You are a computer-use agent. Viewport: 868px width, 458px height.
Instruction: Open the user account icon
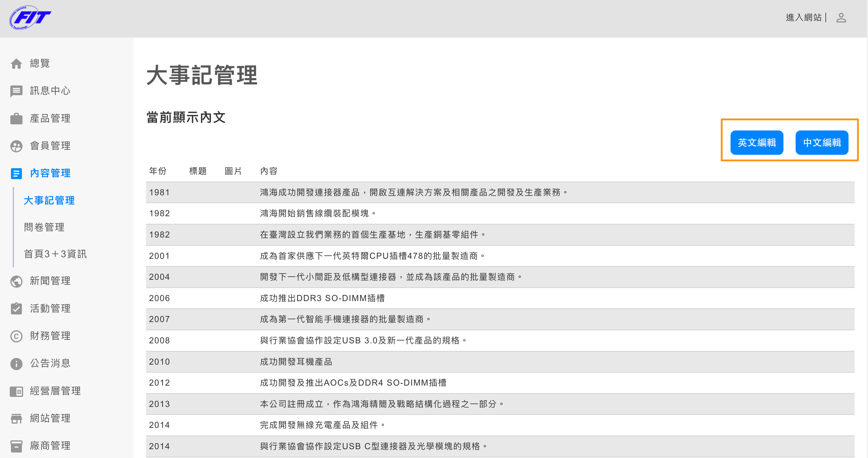coord(841,18)
